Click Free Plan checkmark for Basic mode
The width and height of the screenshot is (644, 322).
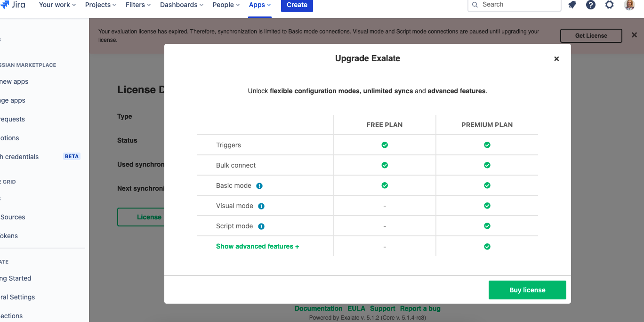pos(385,185)
